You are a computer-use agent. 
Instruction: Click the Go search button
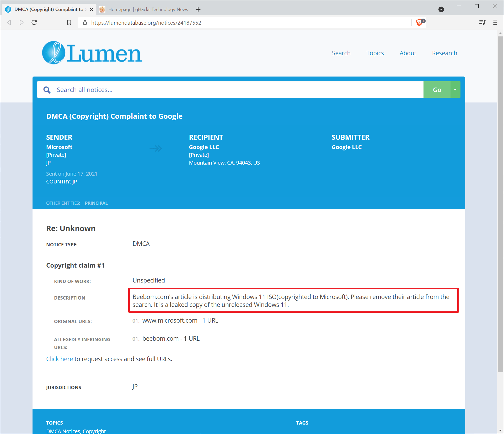(437, 90)
